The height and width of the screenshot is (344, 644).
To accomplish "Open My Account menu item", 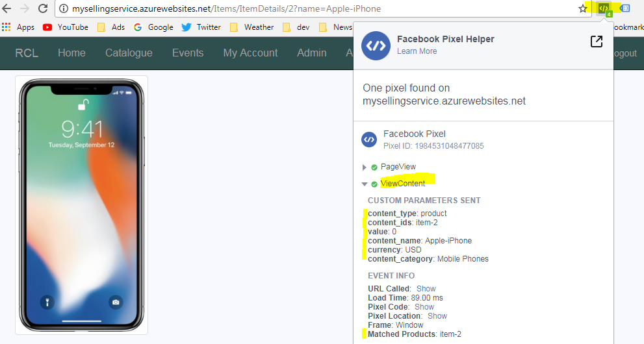I will [x=251, y=53].
